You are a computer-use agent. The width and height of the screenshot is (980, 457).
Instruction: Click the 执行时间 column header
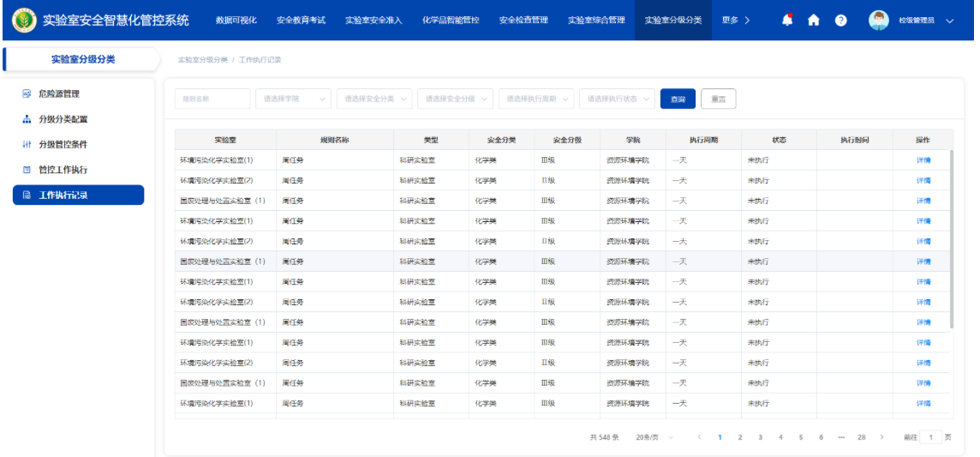click(x=854, y=140)
